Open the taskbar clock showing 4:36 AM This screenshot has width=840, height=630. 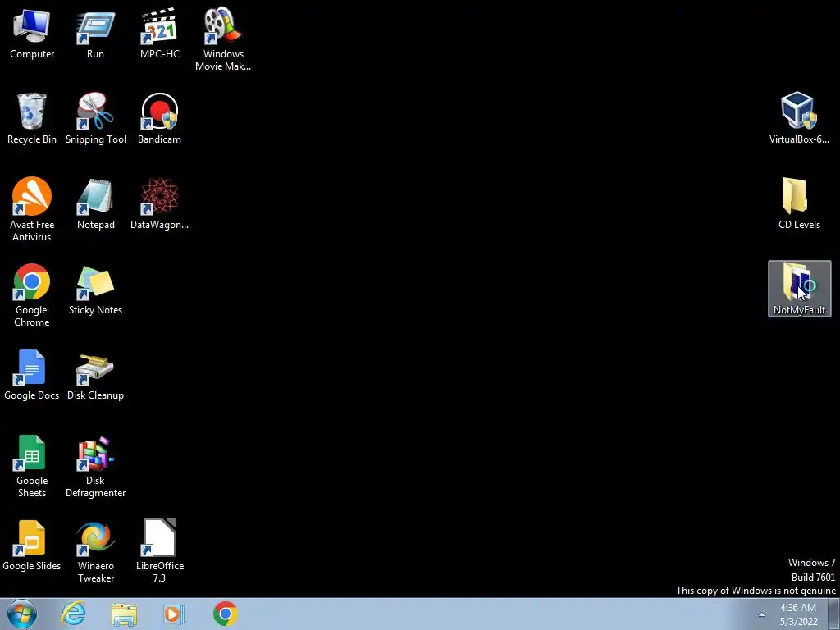click(798, 614)
